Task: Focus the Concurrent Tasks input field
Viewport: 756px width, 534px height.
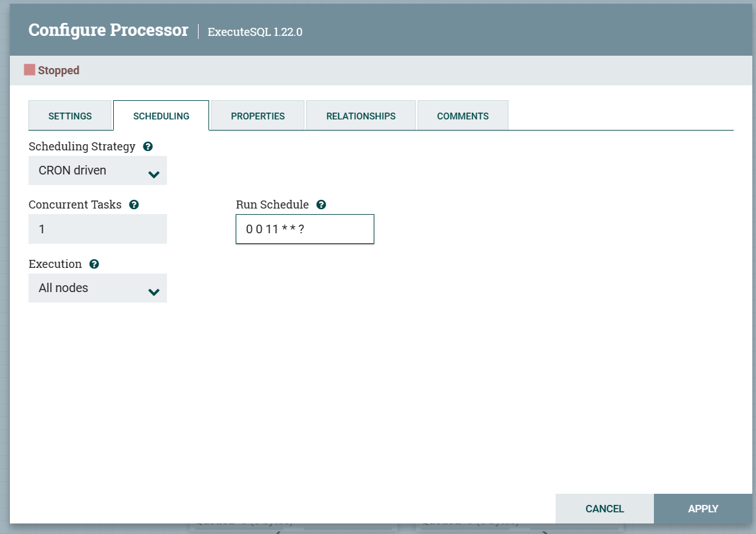Action: tap(98, 229)
